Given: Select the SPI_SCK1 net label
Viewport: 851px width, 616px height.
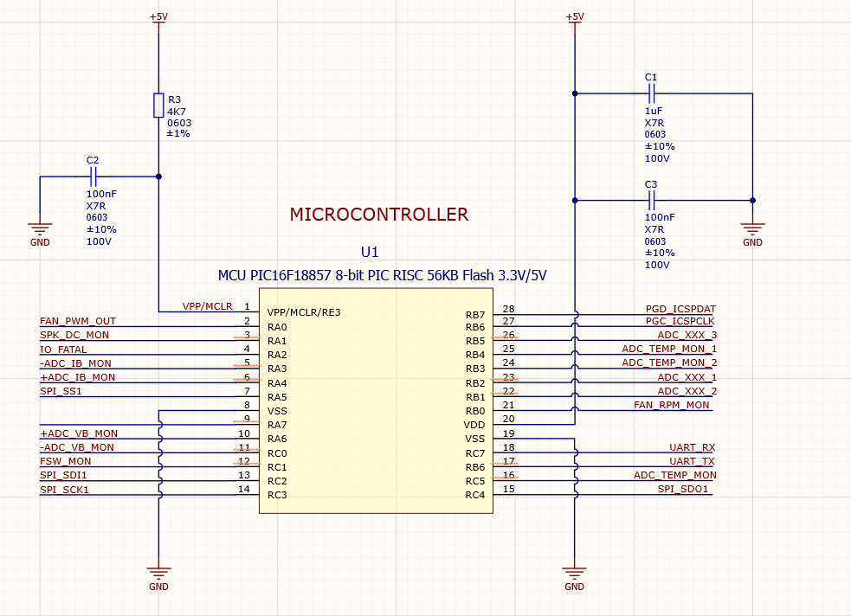Looking at the screenshot, I should point(64,490).
